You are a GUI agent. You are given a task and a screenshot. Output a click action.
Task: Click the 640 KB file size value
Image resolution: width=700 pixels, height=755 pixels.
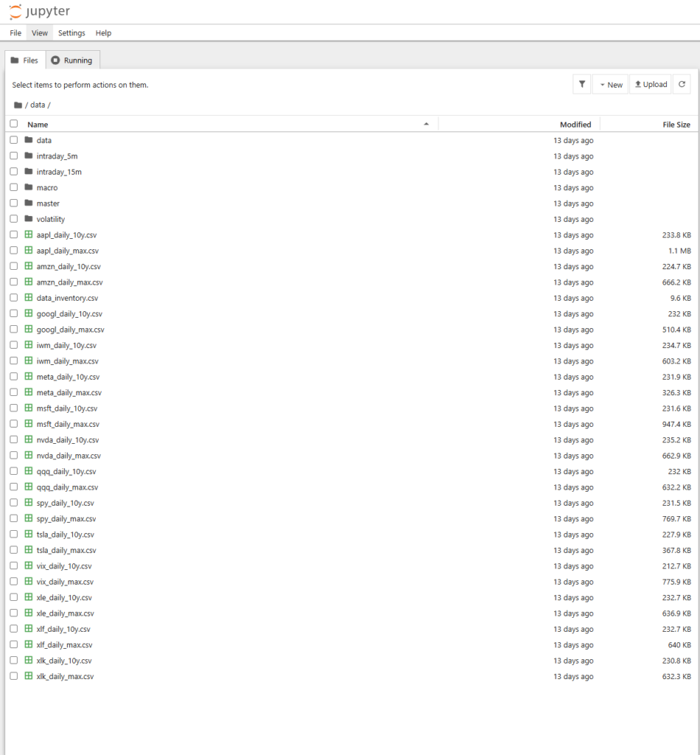click(679, 644)
